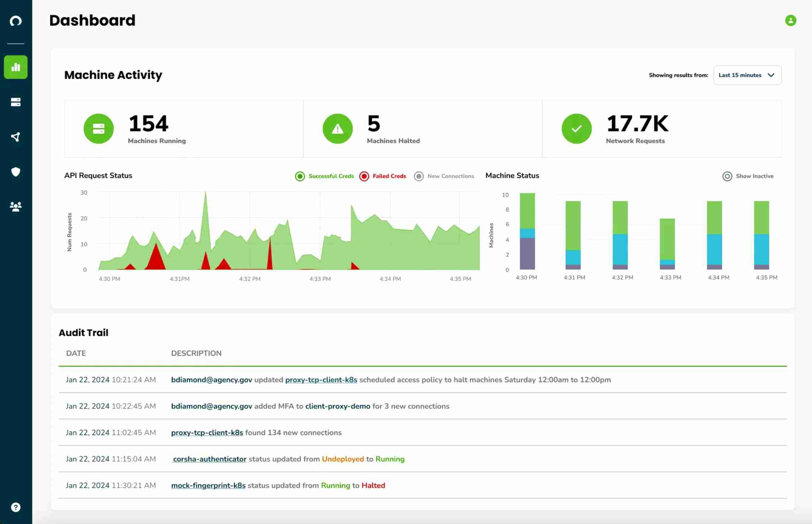Select the users/team icon in the sidebar
Viewport: 812px width, 524px height.
pos(15,207)
